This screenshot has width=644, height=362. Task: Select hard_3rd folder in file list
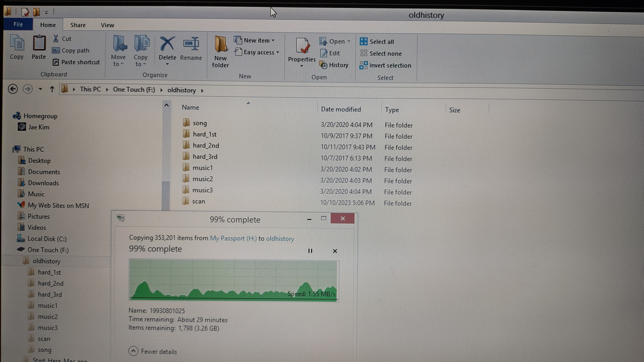(200, 157)
